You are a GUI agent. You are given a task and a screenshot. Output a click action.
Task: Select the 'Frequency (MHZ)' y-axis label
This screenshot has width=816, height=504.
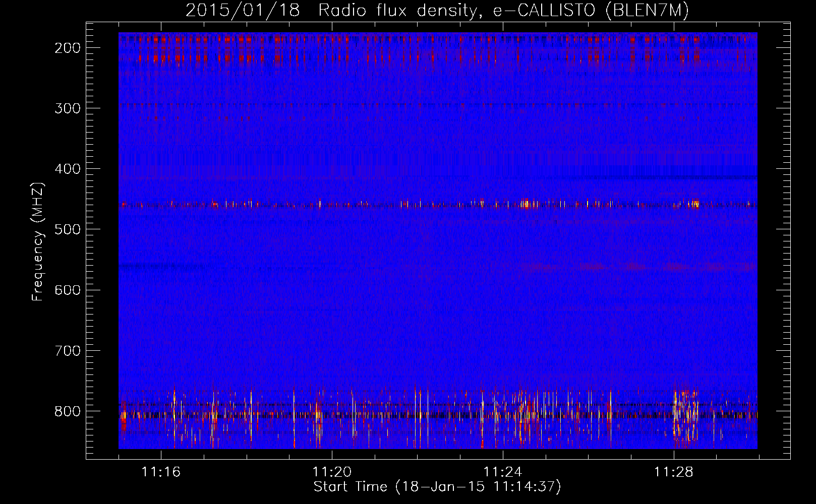[x=38, y=242]
